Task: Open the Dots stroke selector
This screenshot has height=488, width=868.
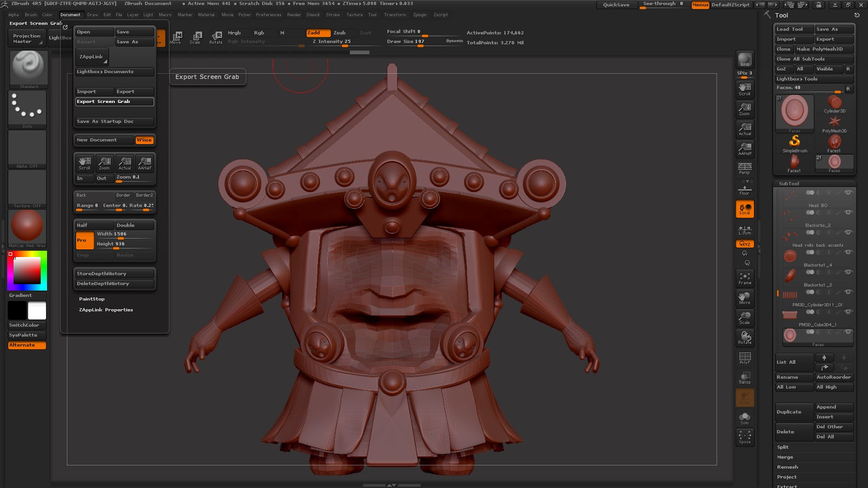Action: [27, 109]
